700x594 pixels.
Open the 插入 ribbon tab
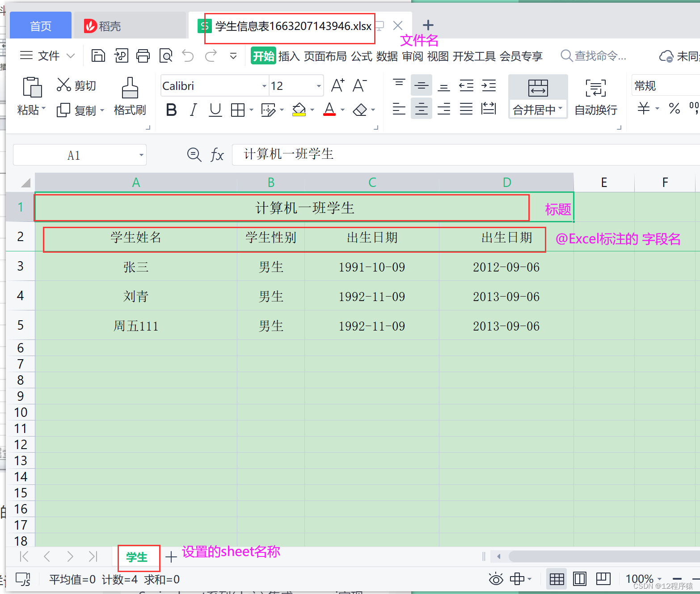coord(289,56)
